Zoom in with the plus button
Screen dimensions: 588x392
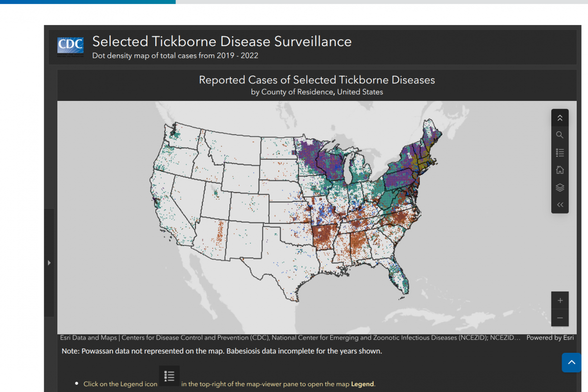tap(560, 300)
